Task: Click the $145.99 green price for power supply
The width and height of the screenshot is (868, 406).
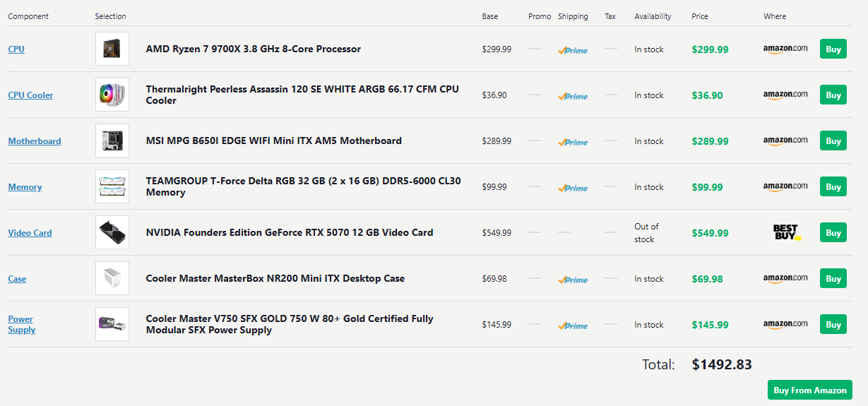Action: point(710,325)
